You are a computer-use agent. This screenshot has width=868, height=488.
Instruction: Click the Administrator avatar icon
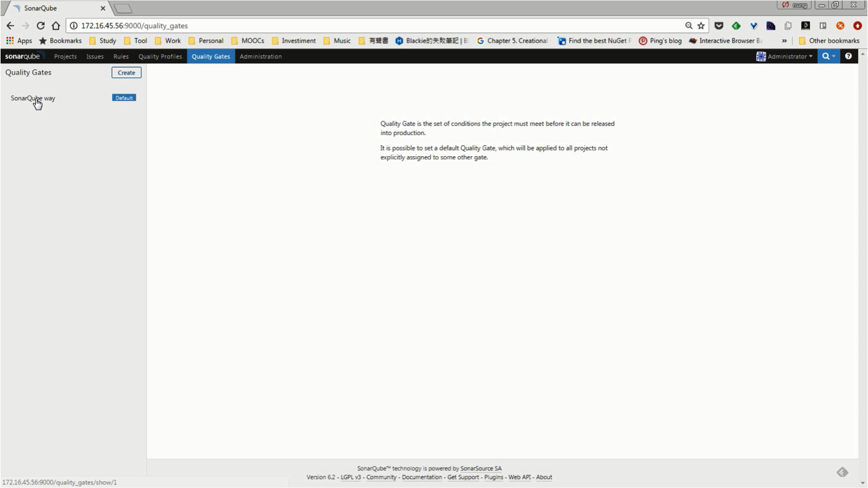coord(761,56)
